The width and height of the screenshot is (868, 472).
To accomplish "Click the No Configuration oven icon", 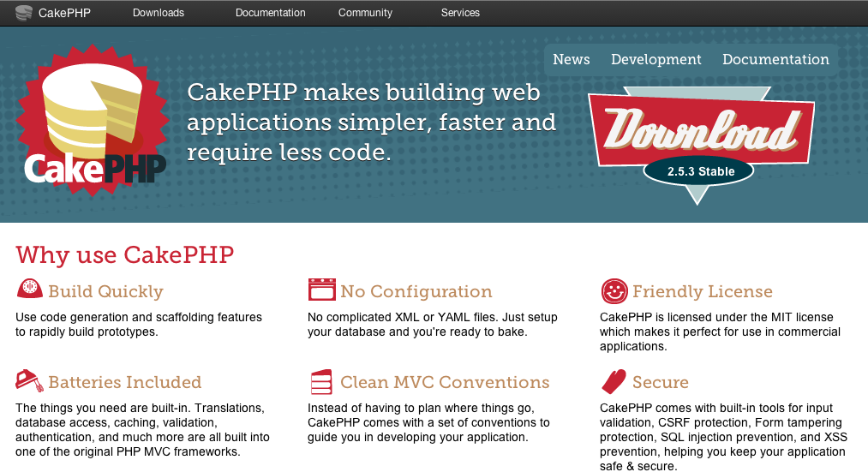I will coord(321,290).
